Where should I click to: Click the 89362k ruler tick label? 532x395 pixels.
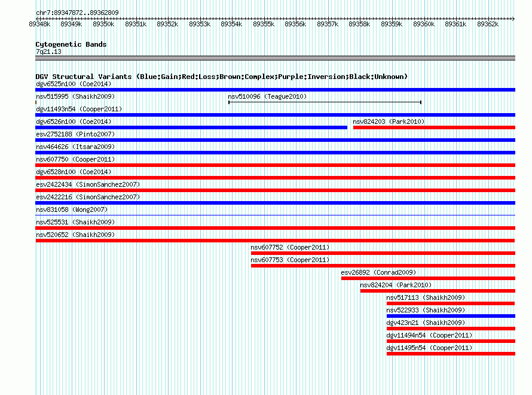[x=488, y=24]
